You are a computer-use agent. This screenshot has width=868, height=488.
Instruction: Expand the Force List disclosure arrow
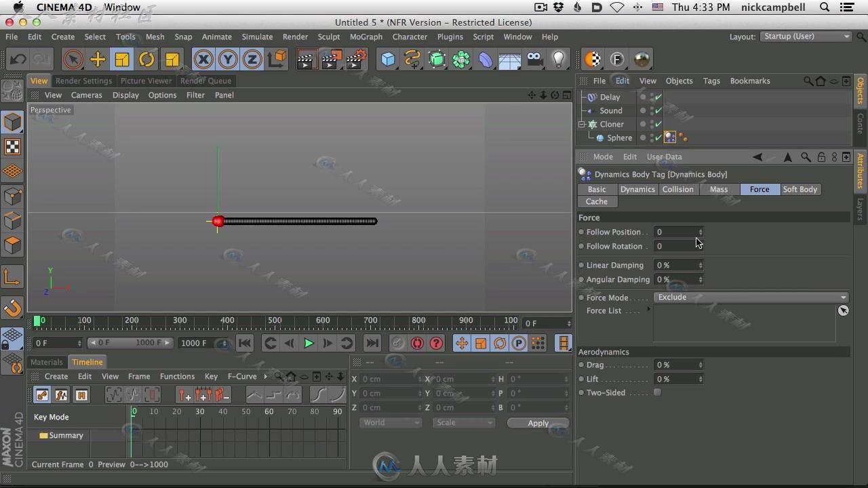648,310
